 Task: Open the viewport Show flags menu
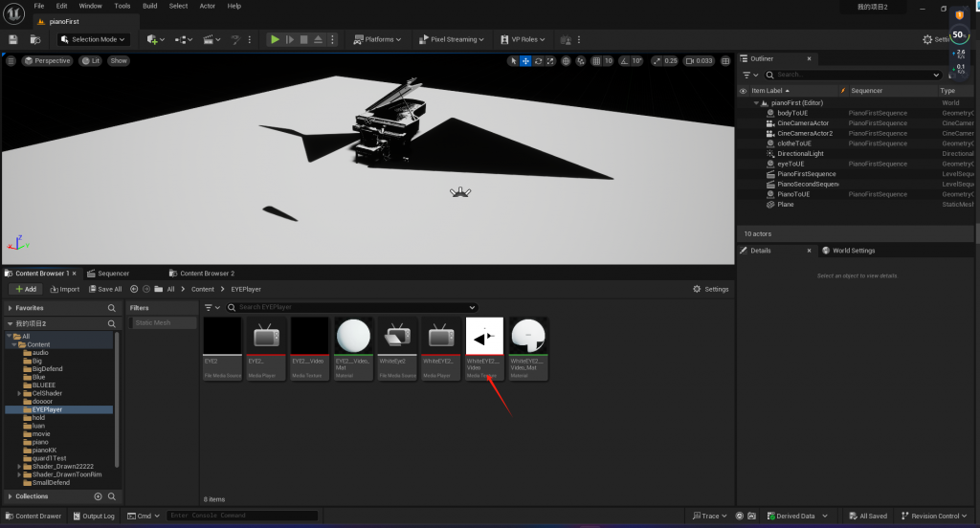point(119,60)
